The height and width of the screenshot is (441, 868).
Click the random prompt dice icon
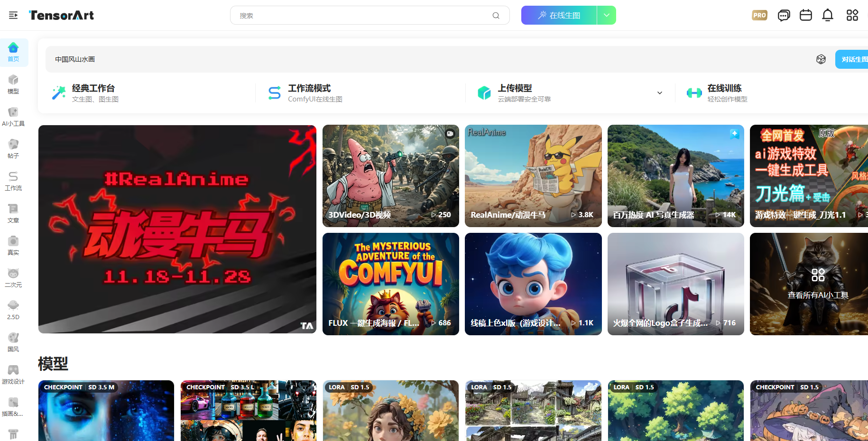[x=821, y=59]
